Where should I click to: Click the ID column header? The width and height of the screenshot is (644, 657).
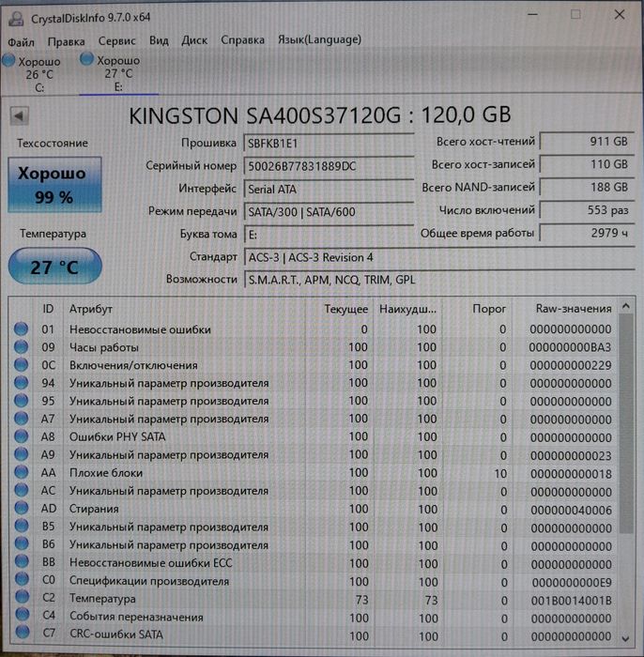(48, 309)
